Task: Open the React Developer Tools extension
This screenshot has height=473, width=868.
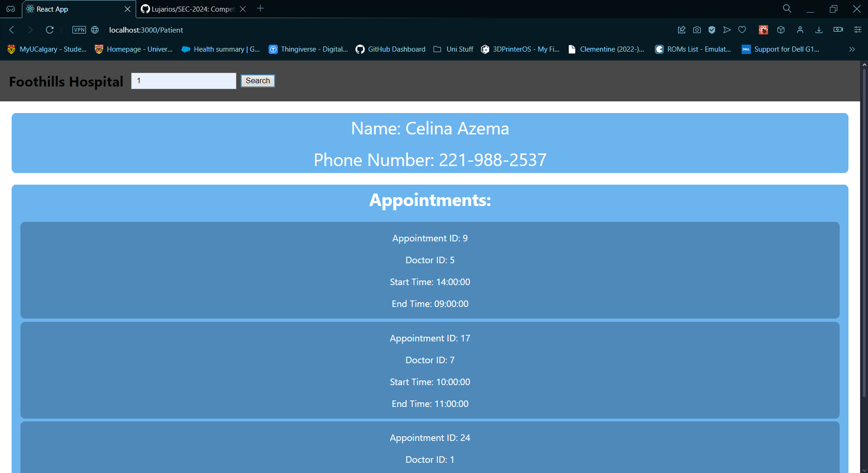Action: tap(763, 30)
